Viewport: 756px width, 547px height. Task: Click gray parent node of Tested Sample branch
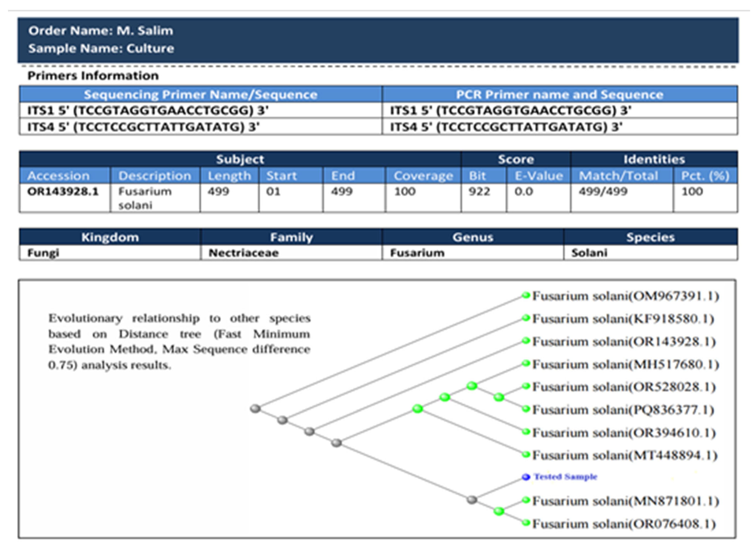coord(472,500)
